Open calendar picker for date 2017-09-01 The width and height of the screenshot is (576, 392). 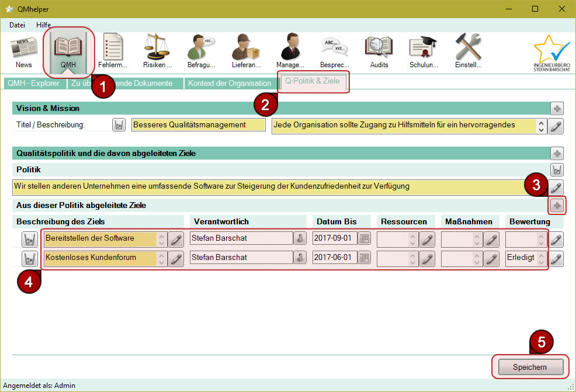(364, 238)
